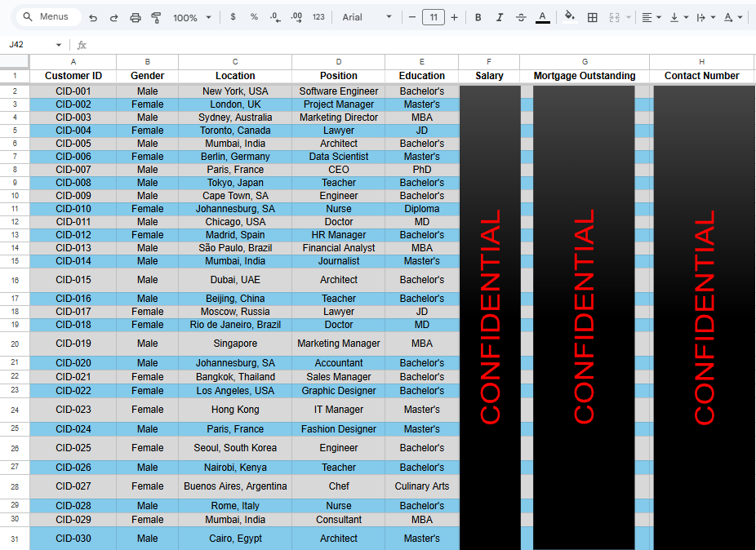Click the merge cells icon
This screenshot has width=756, height=550.
pos(614,17)
